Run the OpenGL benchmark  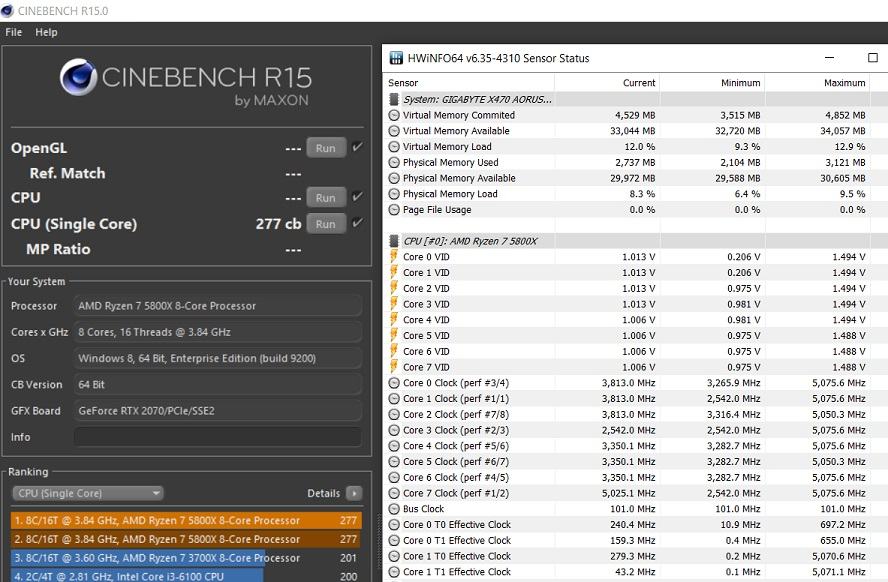pyautogui.click(x=326, y=148)
